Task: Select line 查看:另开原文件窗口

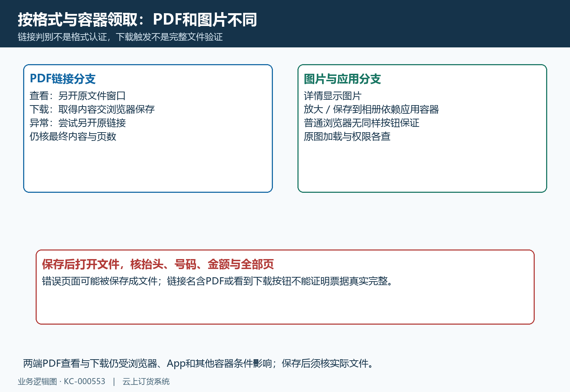Action: (78, 96)
